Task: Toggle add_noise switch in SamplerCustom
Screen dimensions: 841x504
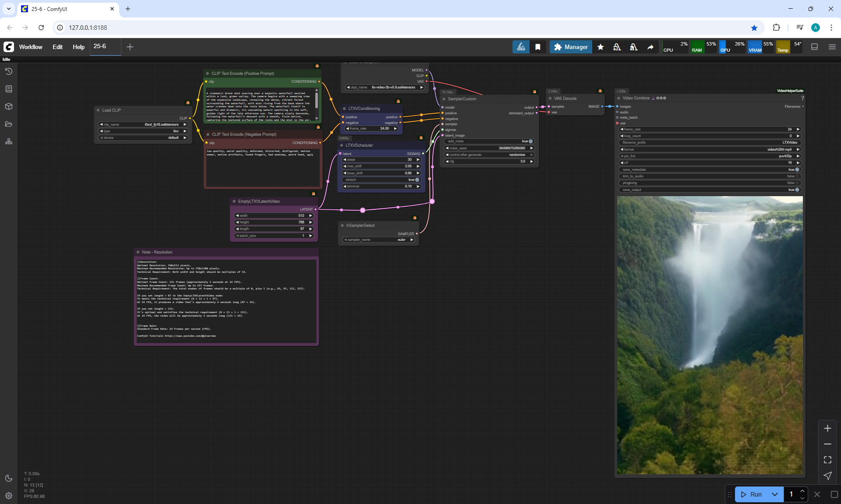Action: coord(530,141)
